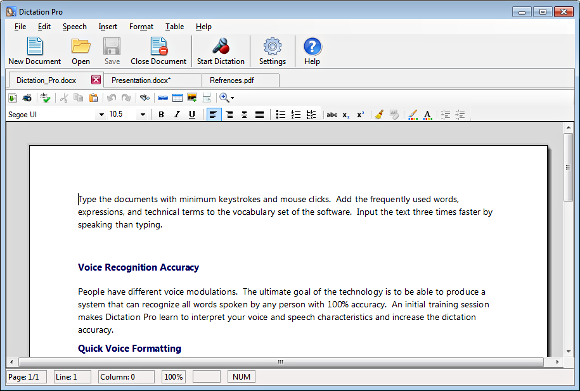Click the Undo arrow icon
The image size is (580, 391).
point(111,98)
